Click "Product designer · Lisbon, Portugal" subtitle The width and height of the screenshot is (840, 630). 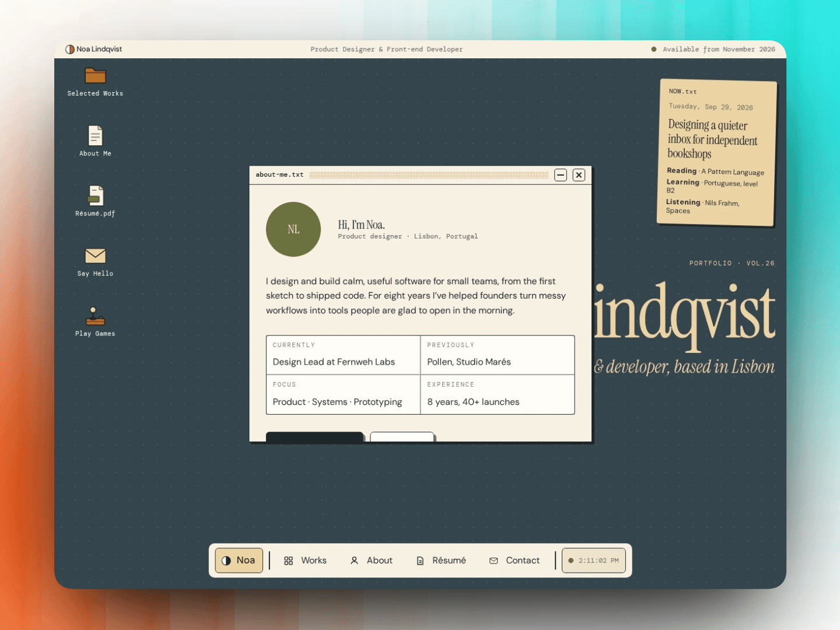tap(408, 237)
